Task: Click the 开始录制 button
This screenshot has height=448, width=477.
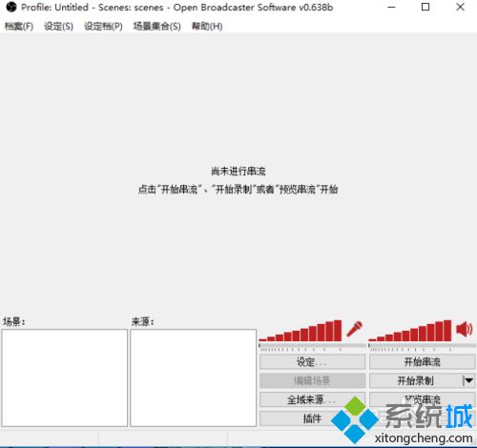Action: point(416,380)
